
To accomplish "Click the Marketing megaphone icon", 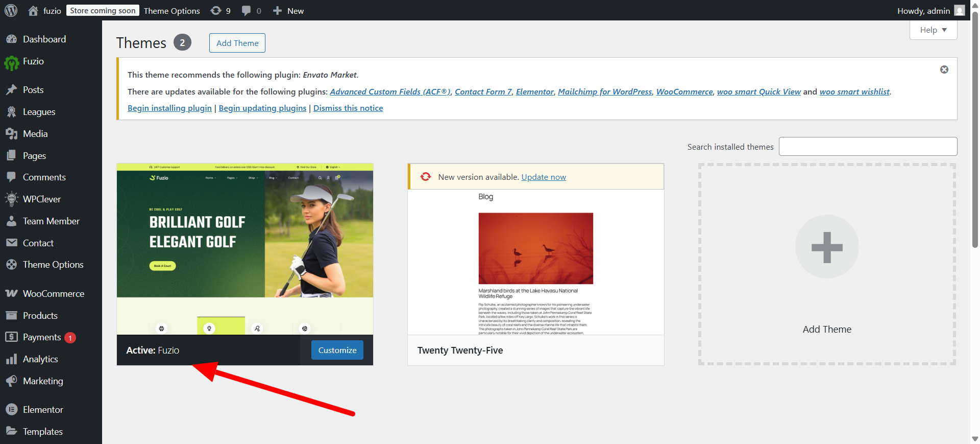I will tap(11, 381).
